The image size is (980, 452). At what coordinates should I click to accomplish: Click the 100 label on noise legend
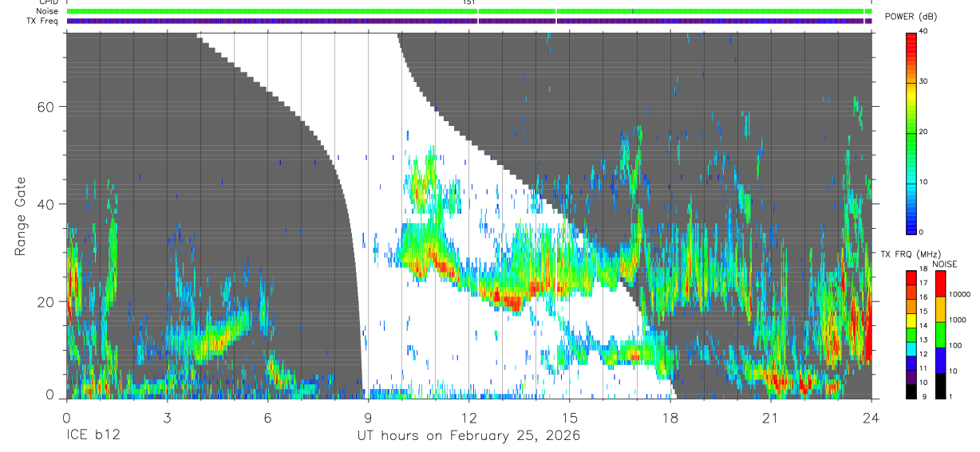956,345
